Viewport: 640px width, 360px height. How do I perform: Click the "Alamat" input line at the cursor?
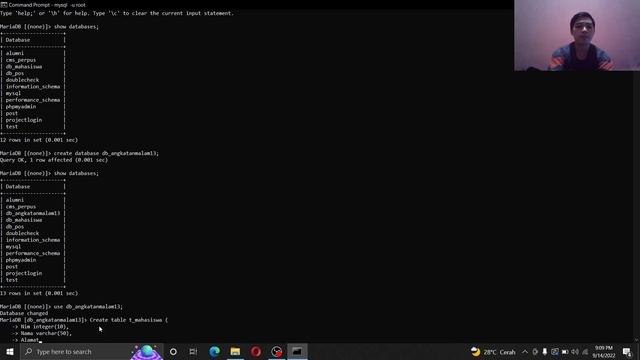(30, 340)
